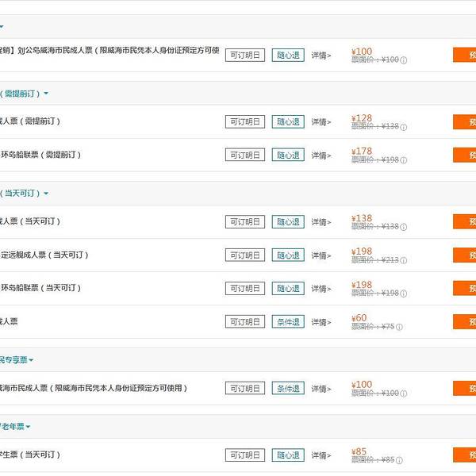
Task: Expand the 民专享票 section arrow
Action: click(x=31, y=360)
